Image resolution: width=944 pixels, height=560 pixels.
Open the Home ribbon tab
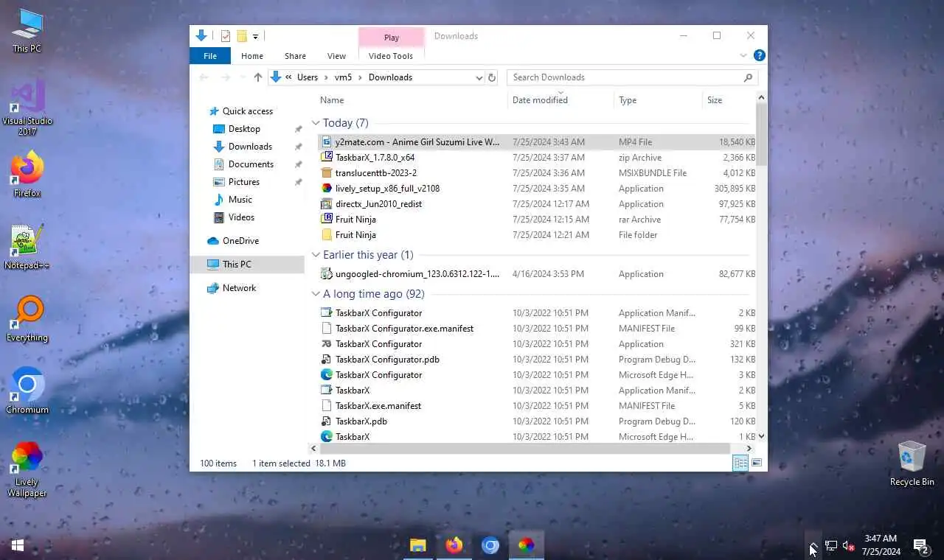pos(252,56)
